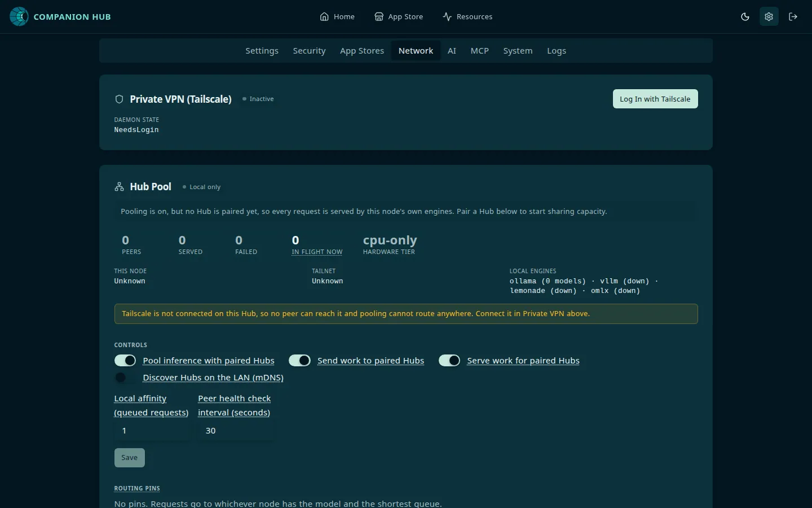
Task: Go to the App Stores tab
Action: 362,51
